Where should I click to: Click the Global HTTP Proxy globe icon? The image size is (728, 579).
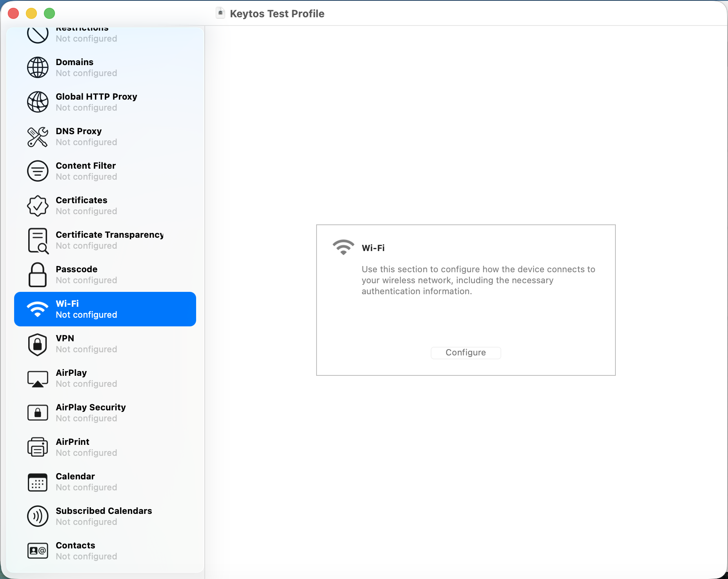click(38, 102)
